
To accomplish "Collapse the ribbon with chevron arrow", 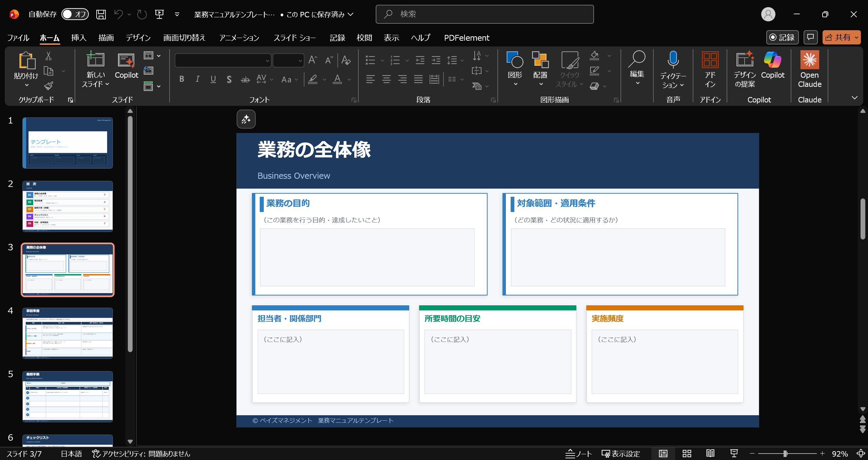I will 854,98.
